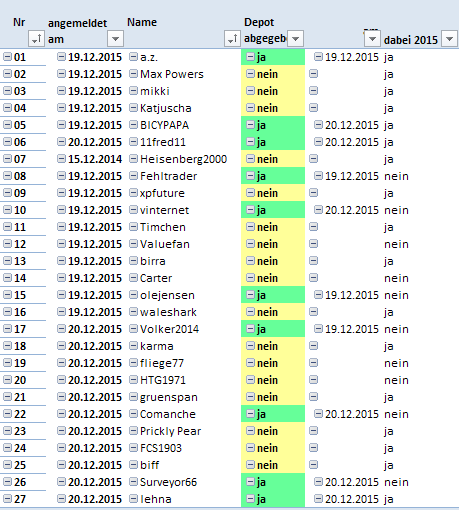Collapse 19.12.2015 depot date for a.z.
The image size is (459, 510).
click(x=319, y=57)
